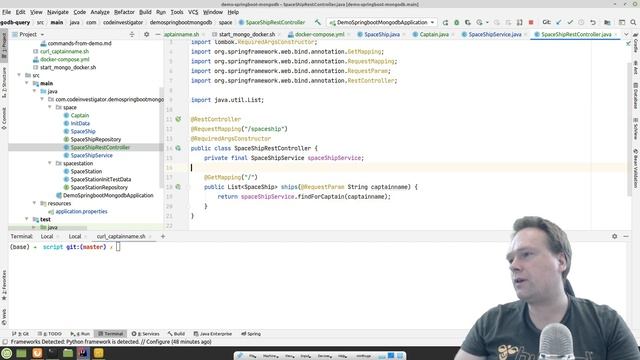Open Java Enterprise tool window
The image size is (640, 360).
tap(213, 334)
